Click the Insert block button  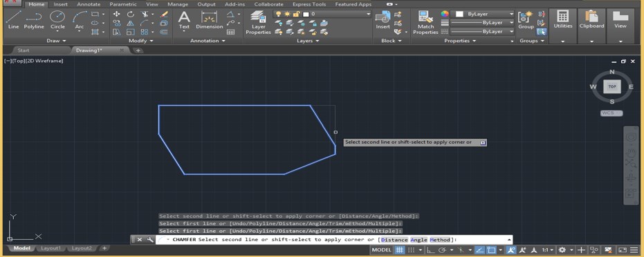pyautogui.click(x=383, y=20)
